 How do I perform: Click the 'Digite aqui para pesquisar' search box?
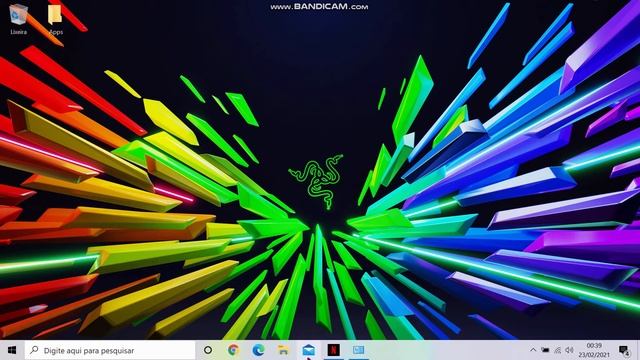click(110, 350)
